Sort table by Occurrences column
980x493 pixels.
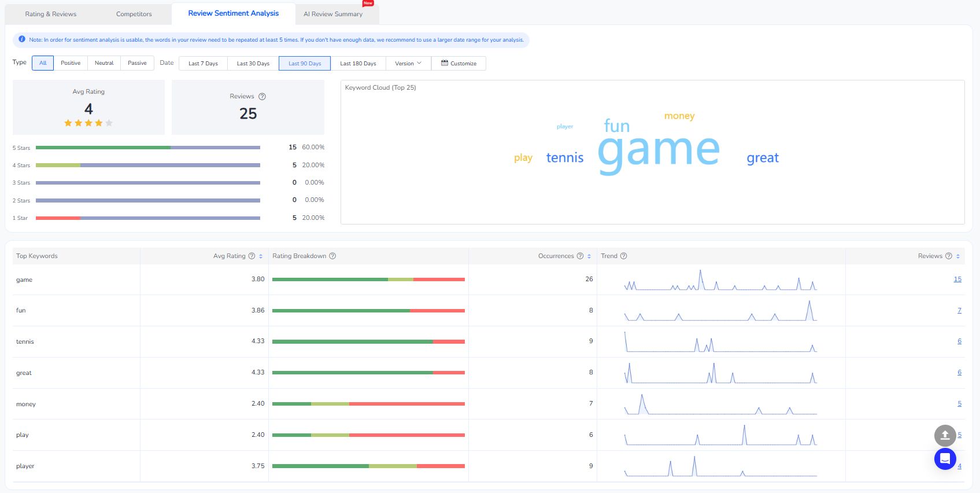pyautogui.click(x=589, y=256)
